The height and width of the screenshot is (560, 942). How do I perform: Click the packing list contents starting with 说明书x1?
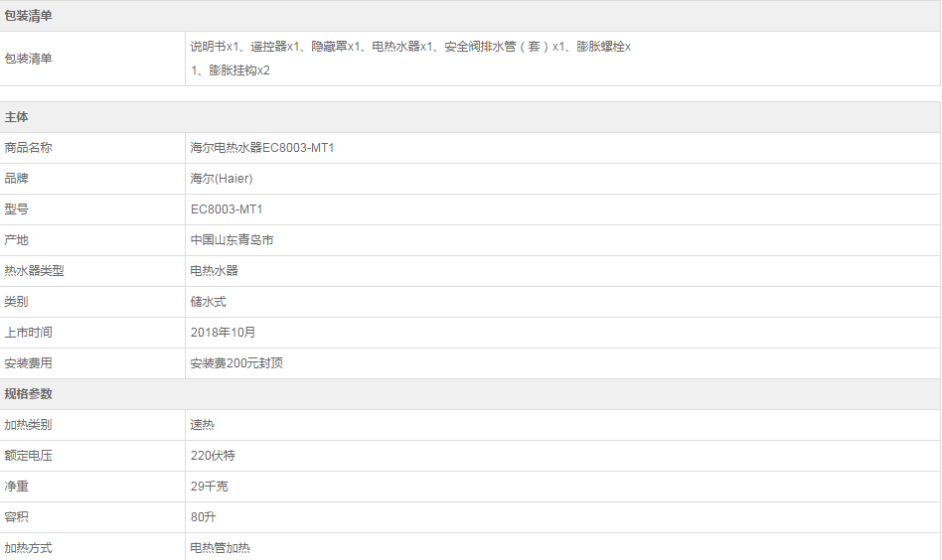[410, 59]
